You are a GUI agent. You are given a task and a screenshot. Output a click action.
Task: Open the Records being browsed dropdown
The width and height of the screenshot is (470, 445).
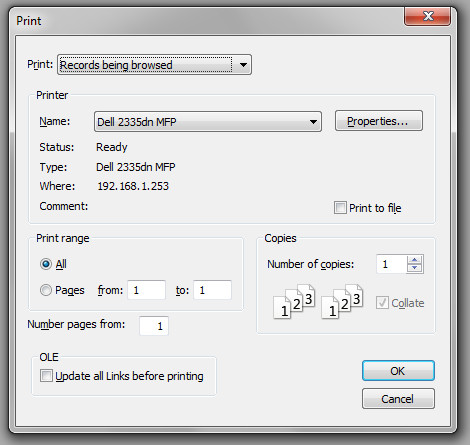coord(154,65)
